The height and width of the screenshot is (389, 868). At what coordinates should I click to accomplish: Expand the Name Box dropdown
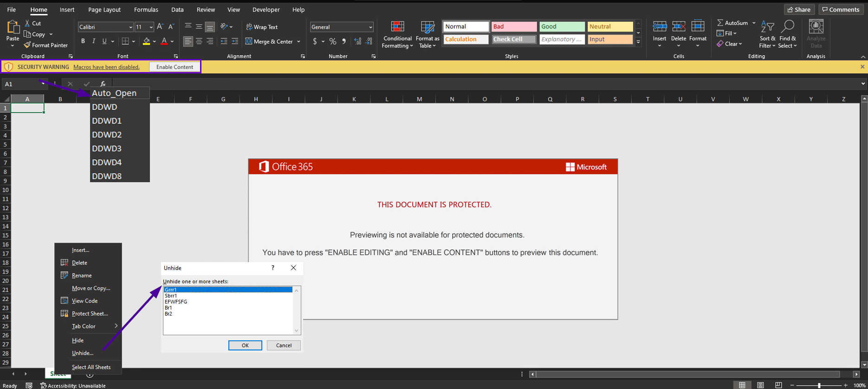pyautogui.click(x=43, y=84)
